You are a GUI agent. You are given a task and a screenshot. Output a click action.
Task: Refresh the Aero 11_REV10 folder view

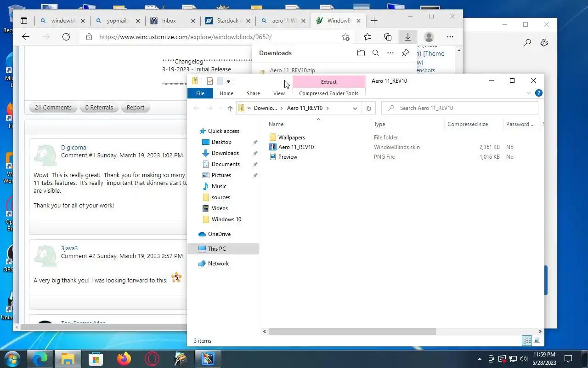pyautogui.click(x=368, y=108)
